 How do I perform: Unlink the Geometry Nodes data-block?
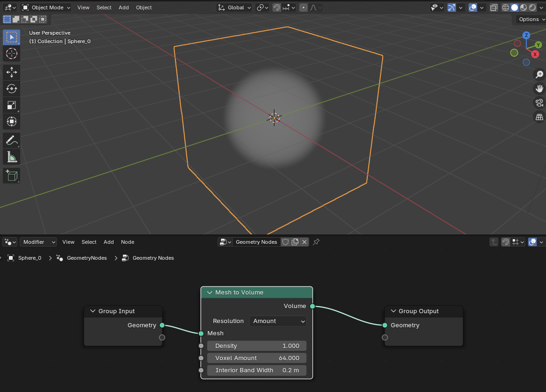click(304, 242)
